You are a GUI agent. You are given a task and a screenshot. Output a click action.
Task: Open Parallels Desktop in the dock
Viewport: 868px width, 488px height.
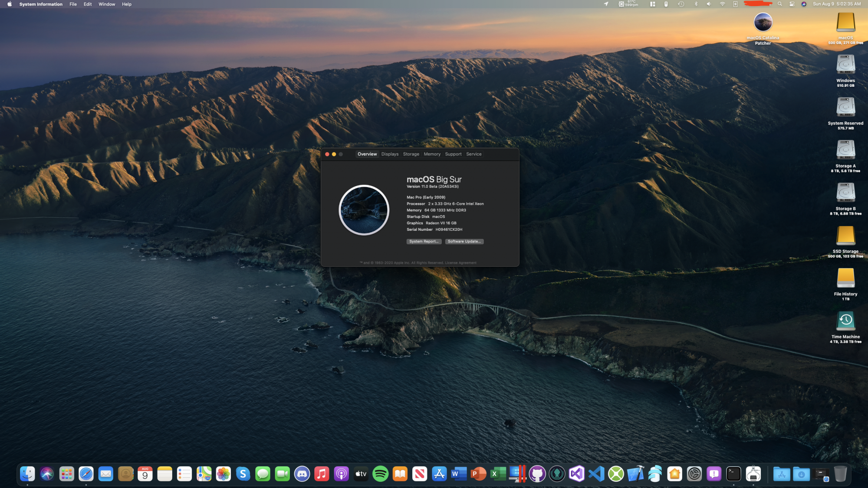point(518,474)
